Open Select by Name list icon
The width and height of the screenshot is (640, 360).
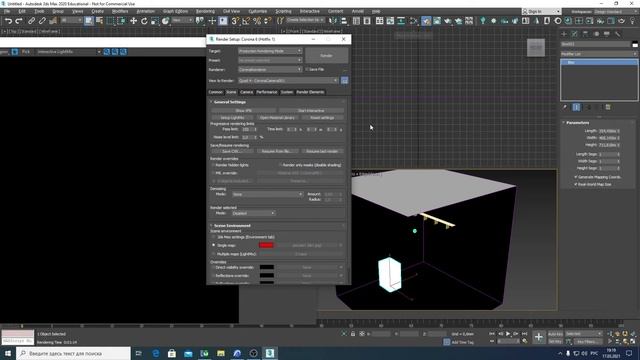tap(99, 21)
